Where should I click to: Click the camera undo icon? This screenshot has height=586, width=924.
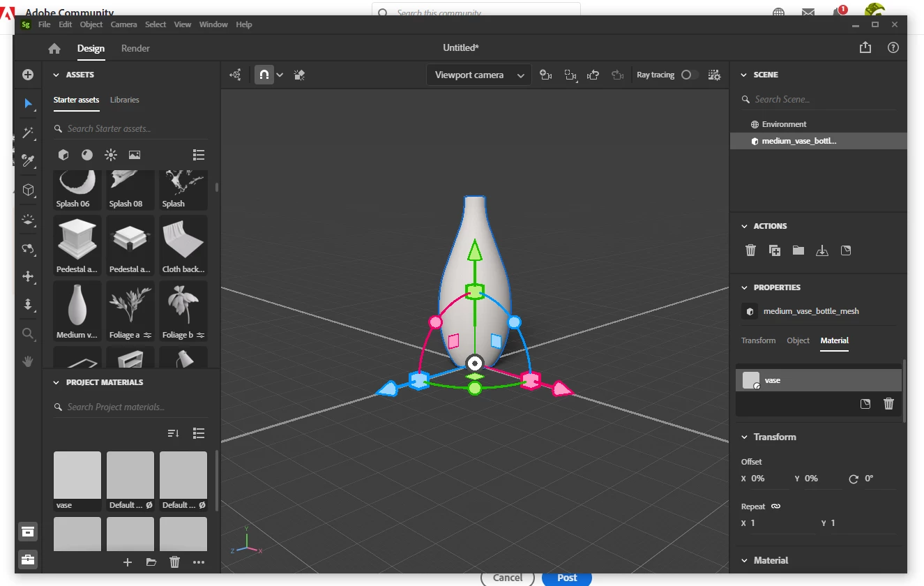pyautogui.click(x=593, y=75)
